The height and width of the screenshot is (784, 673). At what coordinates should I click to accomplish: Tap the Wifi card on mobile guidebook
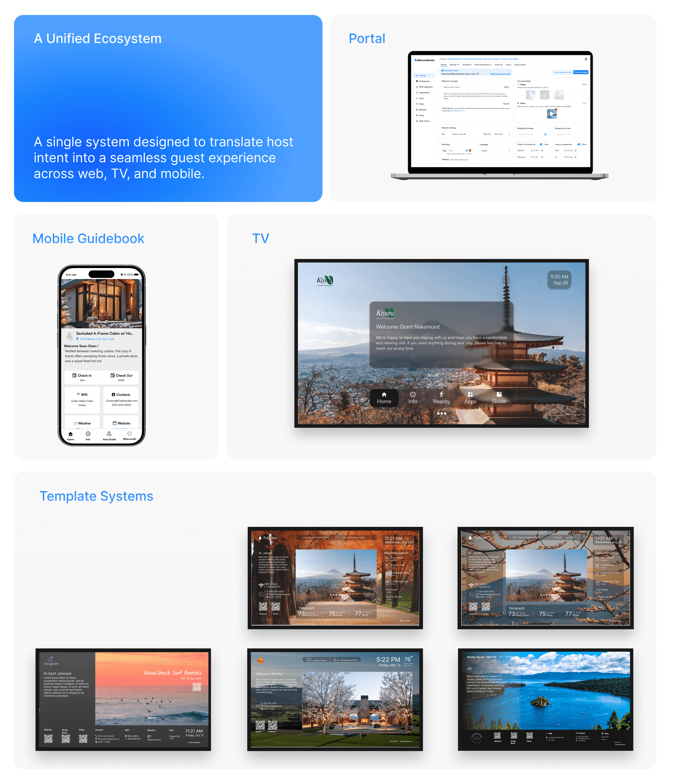click(82, 399)
